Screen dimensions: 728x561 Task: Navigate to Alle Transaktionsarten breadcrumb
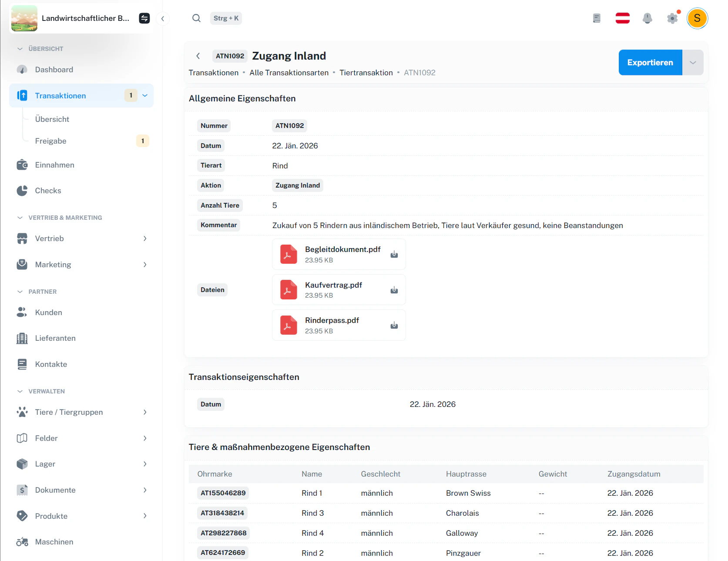[x=289, y=73]
